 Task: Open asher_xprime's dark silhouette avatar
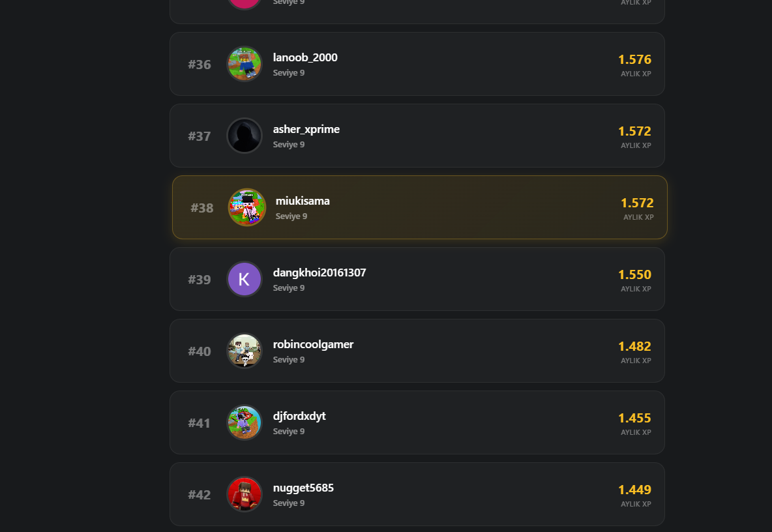coord(245,136)
